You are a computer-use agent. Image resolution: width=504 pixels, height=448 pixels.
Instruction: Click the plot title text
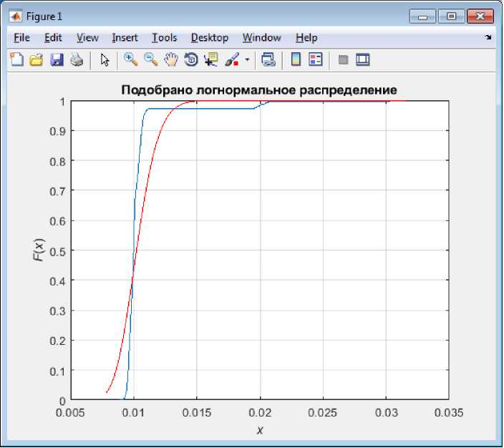(x=258, y=90)
